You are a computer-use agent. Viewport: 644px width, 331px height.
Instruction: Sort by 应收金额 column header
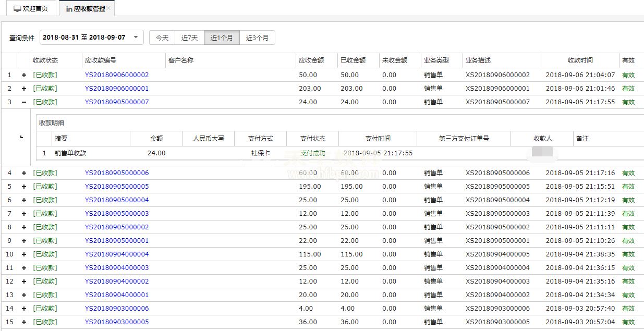pyautogui.click(x=311, y=60)
